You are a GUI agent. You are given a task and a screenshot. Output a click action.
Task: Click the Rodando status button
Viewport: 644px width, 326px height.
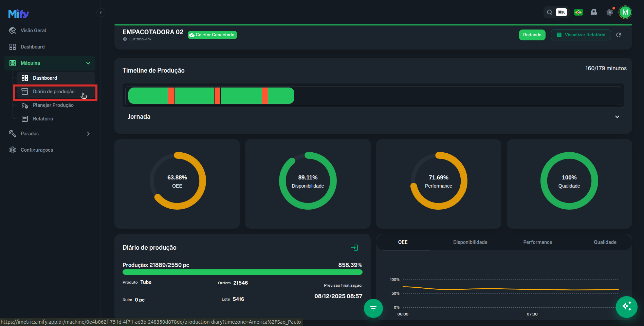pos(532,35)
